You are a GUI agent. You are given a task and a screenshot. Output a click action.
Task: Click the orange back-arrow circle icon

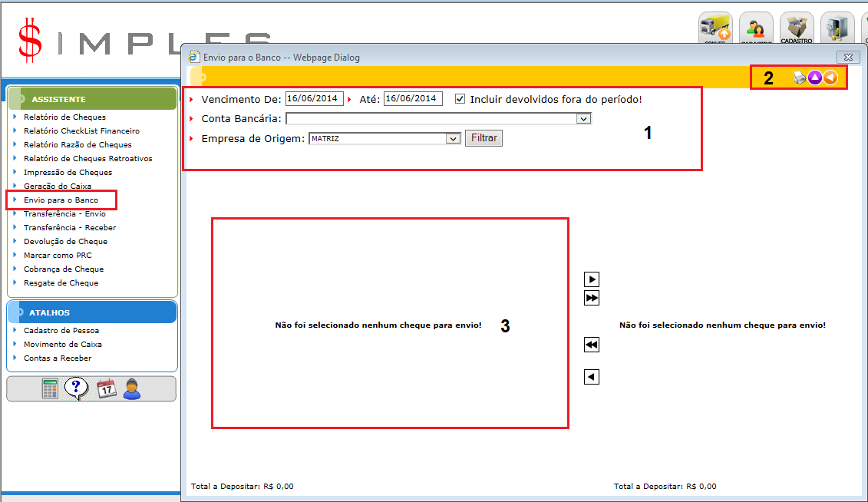(x=830, y=78)
